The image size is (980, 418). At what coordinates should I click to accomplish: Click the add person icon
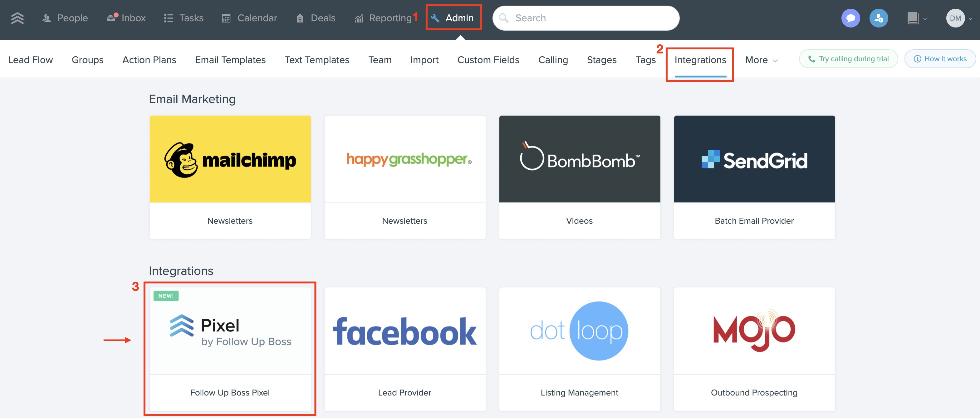(x=879, y=18)
